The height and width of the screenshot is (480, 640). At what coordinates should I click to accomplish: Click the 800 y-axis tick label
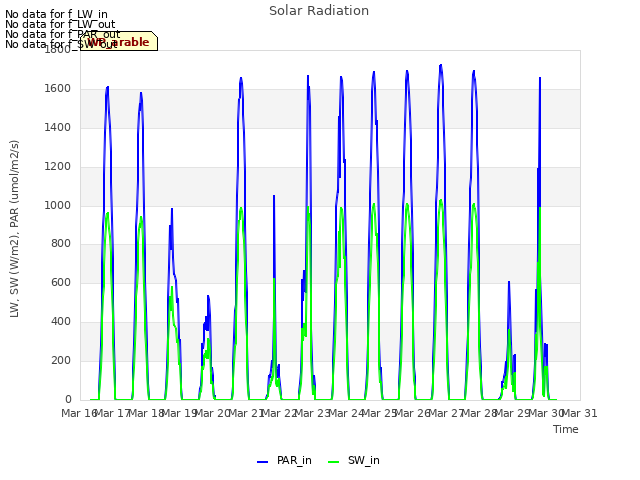pyautogui.click(x=61, y=244)
